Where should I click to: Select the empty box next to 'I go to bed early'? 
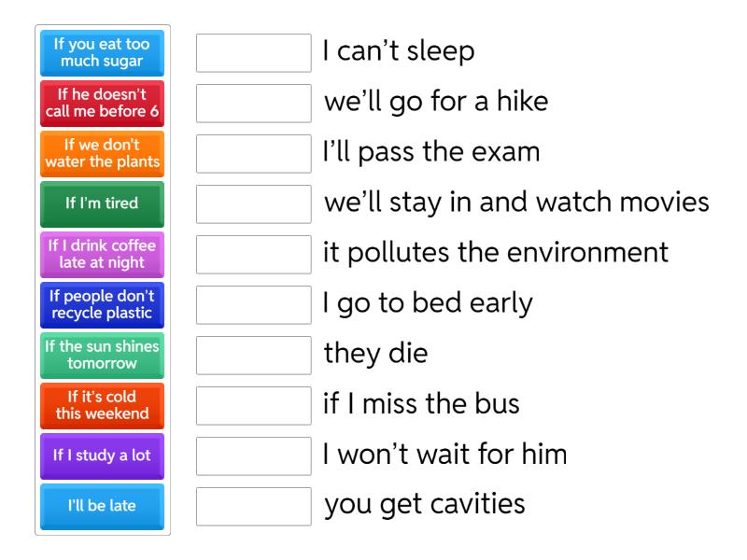(x=254, y=305)
